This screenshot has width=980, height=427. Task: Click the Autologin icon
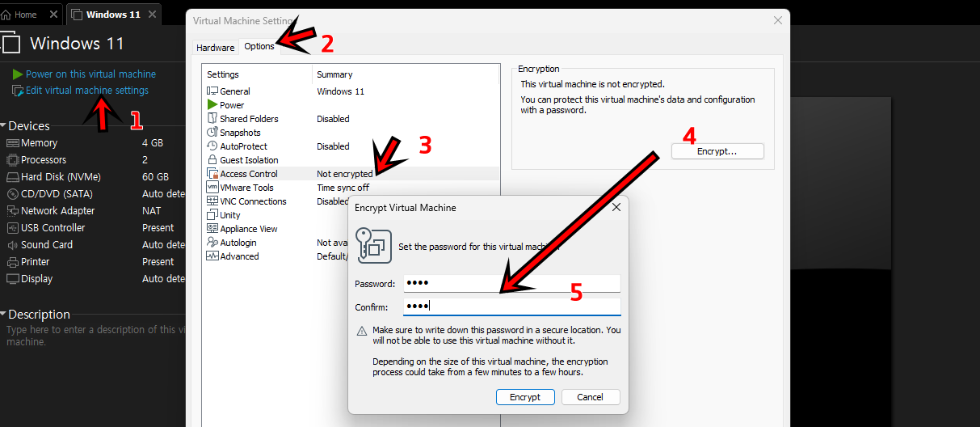(212, 243)
